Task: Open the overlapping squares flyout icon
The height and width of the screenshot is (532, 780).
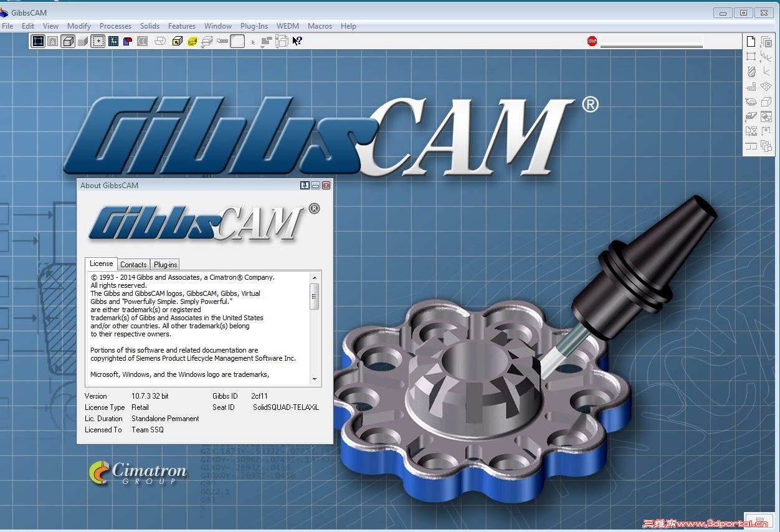Action: pyautogui.click(x=267, y=41)
